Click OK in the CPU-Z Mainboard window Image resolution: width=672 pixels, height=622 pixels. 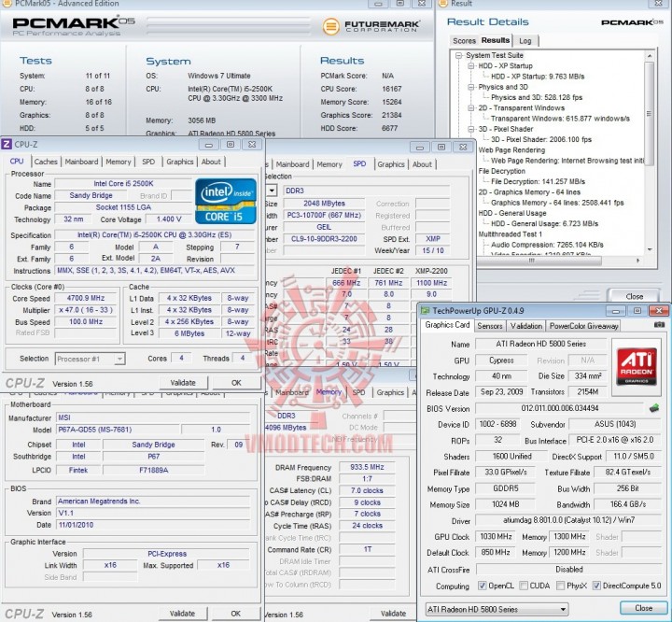[x=236, y=614]
